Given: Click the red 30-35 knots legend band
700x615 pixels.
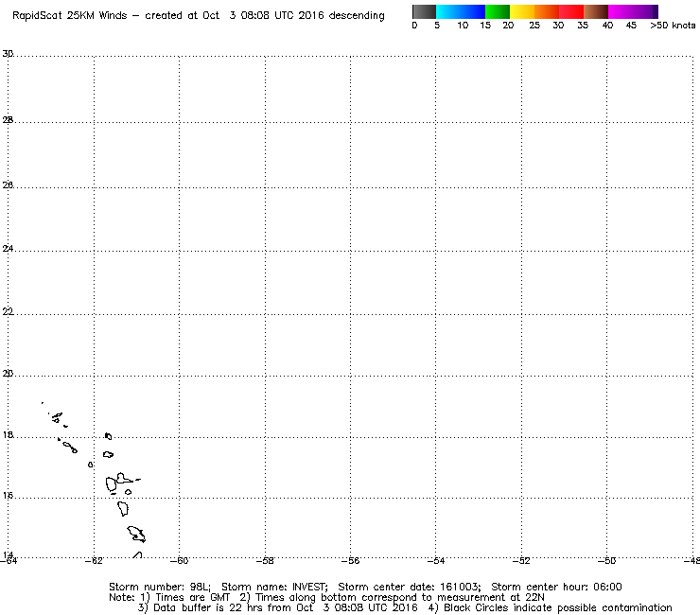Looking at the screenshot, I should tap(571, 11).
